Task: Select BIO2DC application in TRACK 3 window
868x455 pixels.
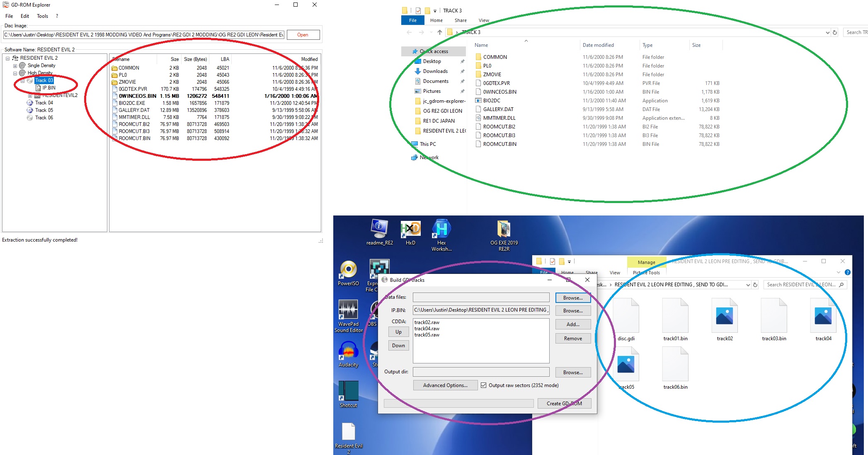Action: click(x=492, y=101)
